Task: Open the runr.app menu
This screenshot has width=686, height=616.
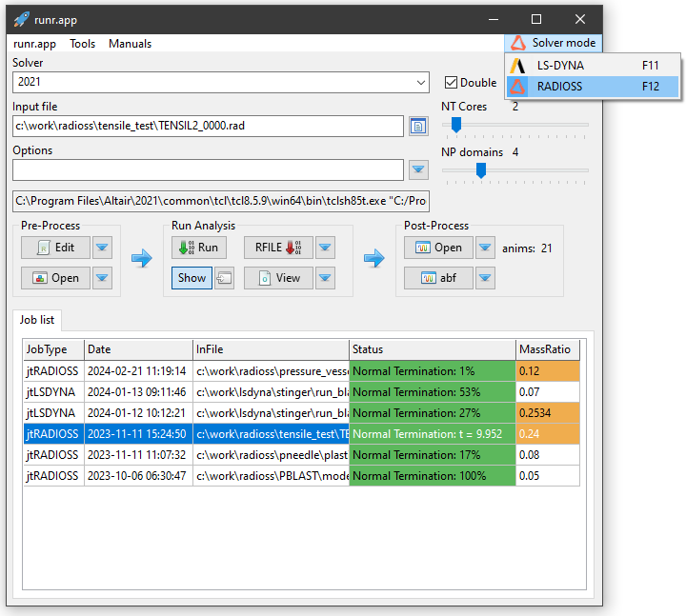Action: (x=34, y=44)
